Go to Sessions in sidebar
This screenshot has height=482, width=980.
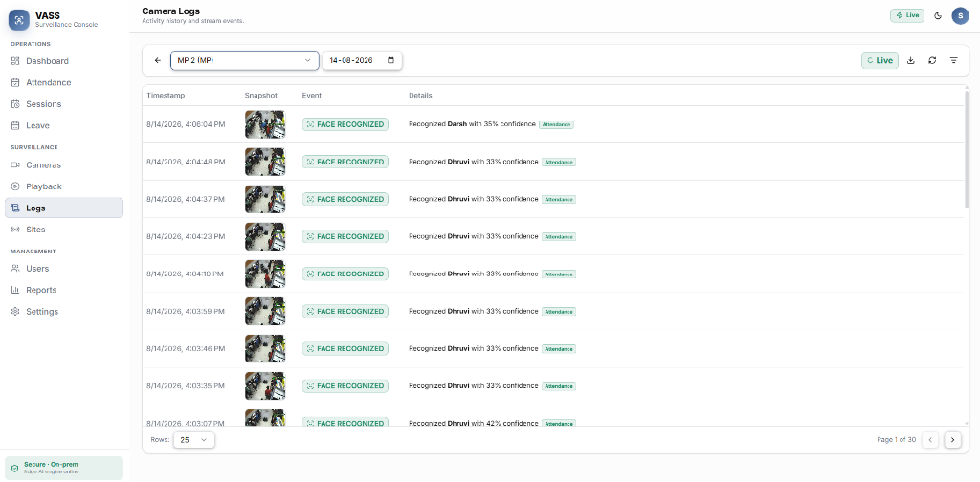coord(64,104)
